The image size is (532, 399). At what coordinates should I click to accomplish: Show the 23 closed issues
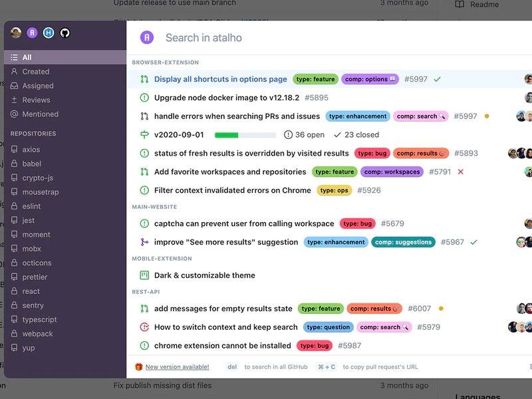pyautogui.click(x=356, y=135)
